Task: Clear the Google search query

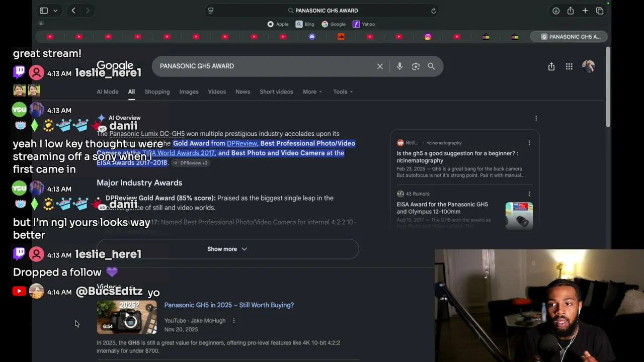Action: coord(380,66)
